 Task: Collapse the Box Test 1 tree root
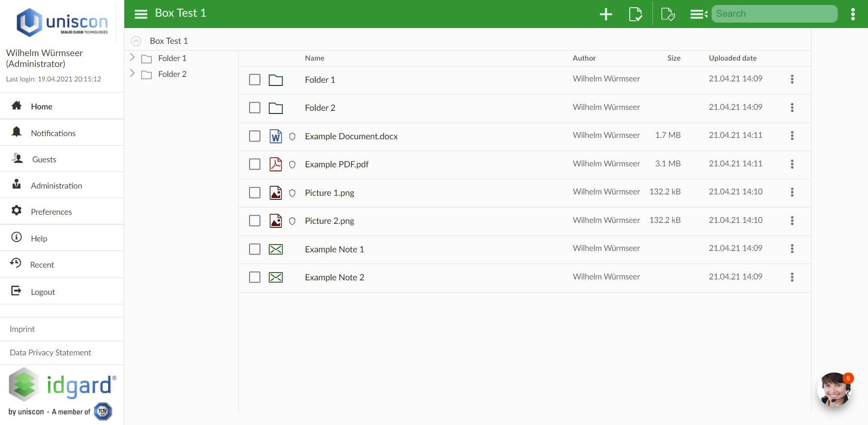[x=136, y=41]
